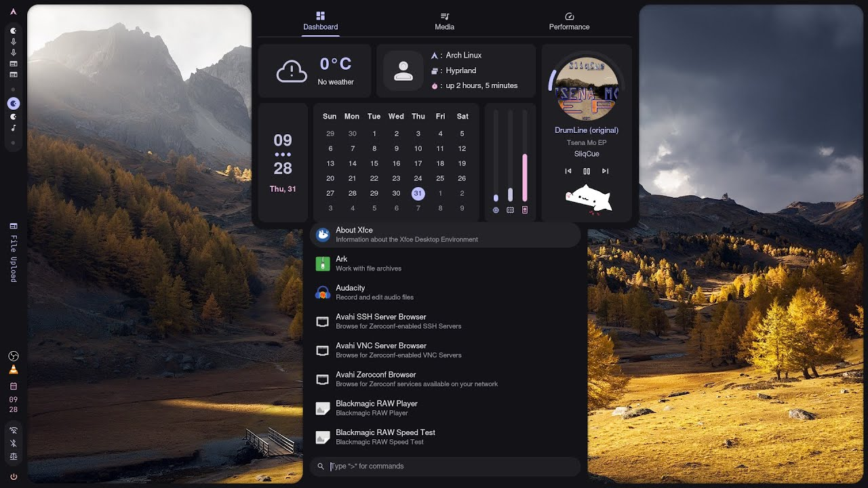Switch to the Media tab
Viewport: 868px width, 488px height.
(444, 21)
